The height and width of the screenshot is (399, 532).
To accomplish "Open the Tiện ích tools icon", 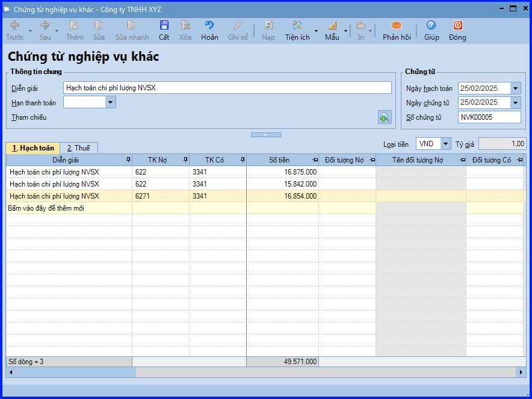I will click(297, 25).
